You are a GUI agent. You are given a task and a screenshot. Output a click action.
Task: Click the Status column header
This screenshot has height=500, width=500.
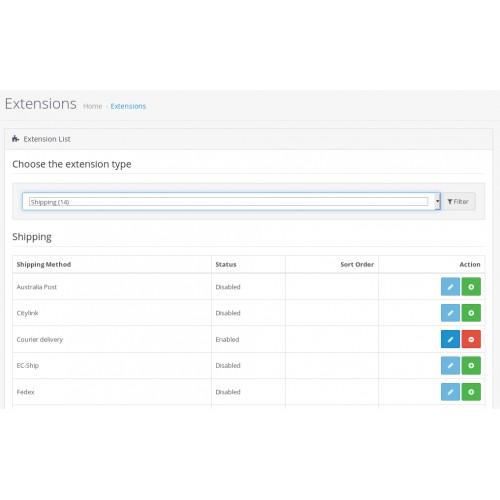pyautogui.click(x=226, y=265)
